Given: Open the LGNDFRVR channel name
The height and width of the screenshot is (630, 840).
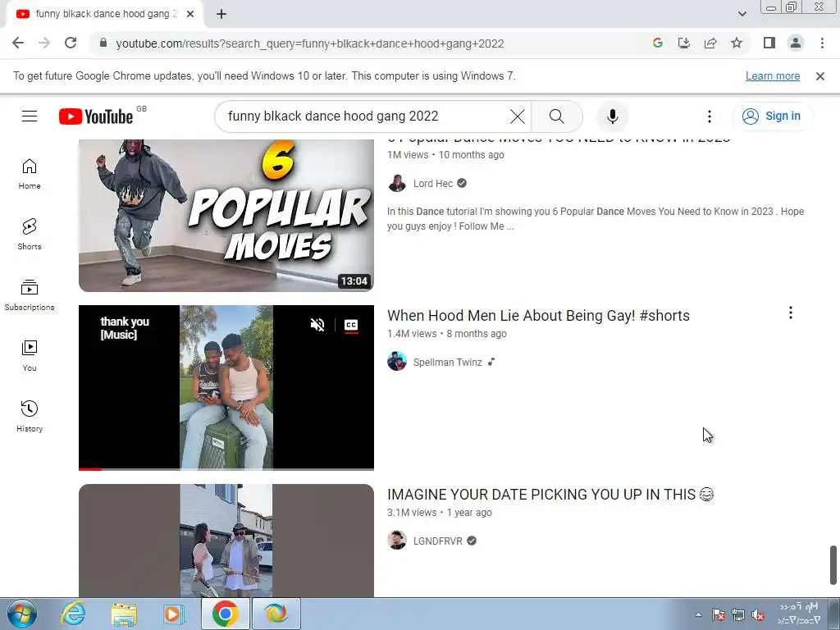Looking at the screenshot, I should coord(438,541).
